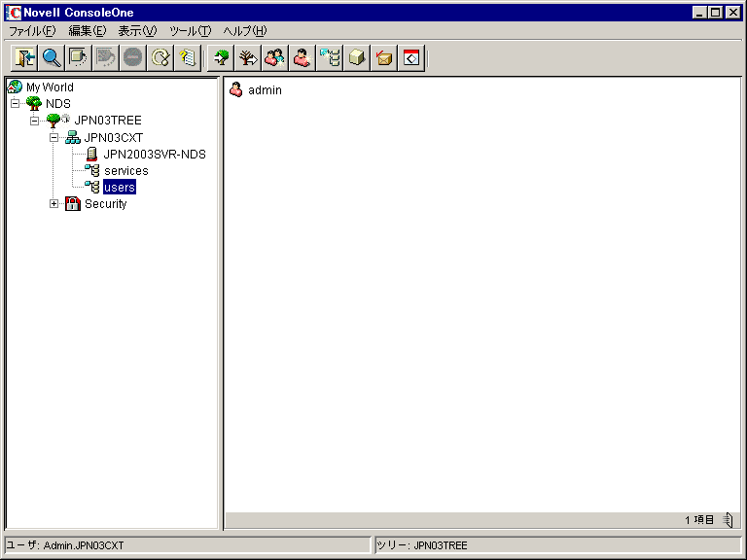Click the refresh circular arrow icon
Image resolution: width=747 pixels, height=560 pixels.
(160, 58)
